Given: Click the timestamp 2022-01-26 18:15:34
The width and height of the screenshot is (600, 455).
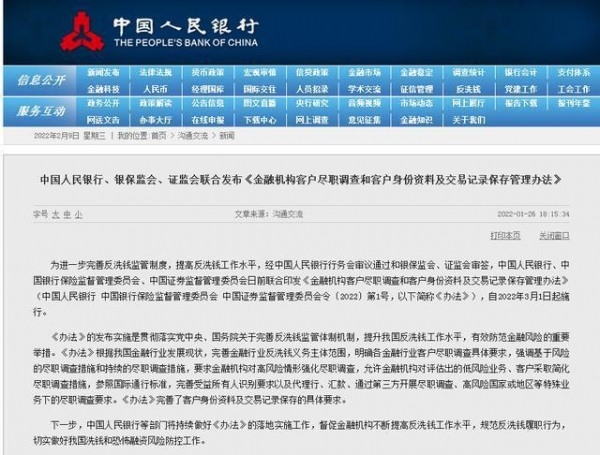Looking at the screenshot, I should pos(533,214).
